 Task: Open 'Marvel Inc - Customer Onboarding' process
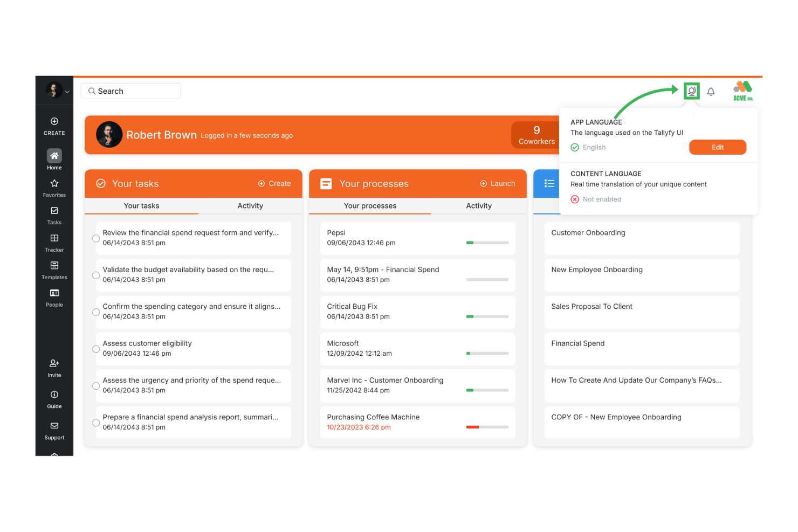tap(417, 386)
